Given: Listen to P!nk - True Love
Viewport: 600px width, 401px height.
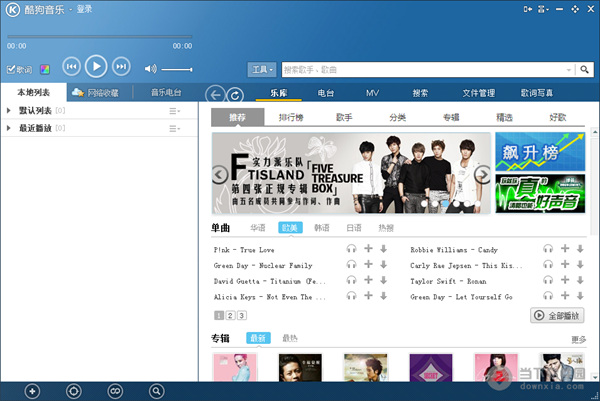Looking at the screenshot, I should (x=351, y=249).
